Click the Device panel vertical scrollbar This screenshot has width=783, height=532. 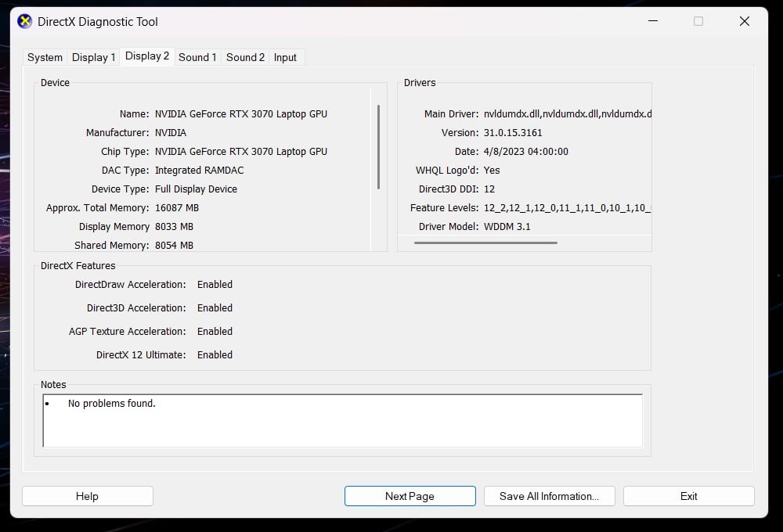(x=378, y=147)
